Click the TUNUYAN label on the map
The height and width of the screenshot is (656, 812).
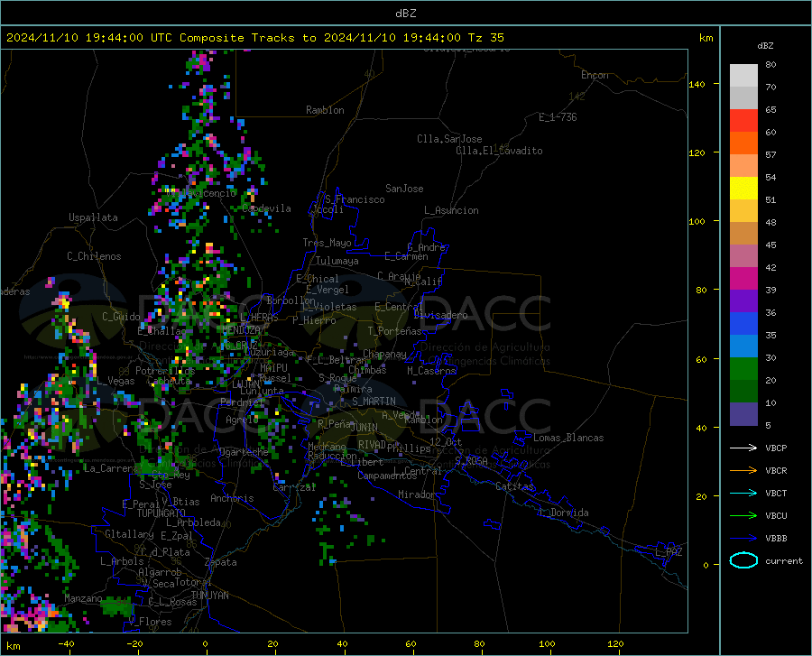209,596
